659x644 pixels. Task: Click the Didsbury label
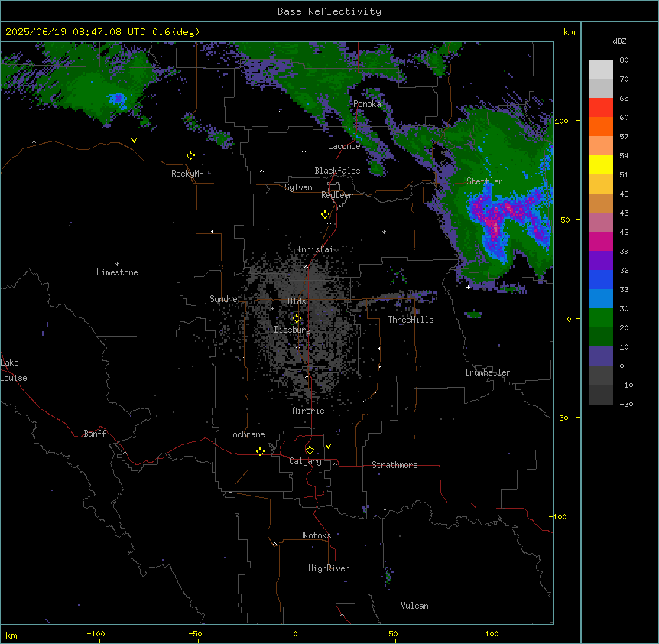click(293, 330)
